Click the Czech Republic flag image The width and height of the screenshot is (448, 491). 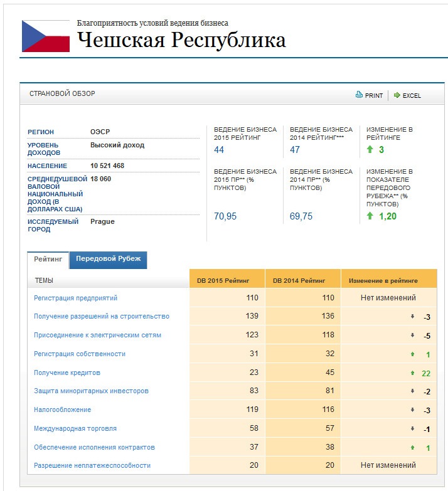tap(46, 36)
